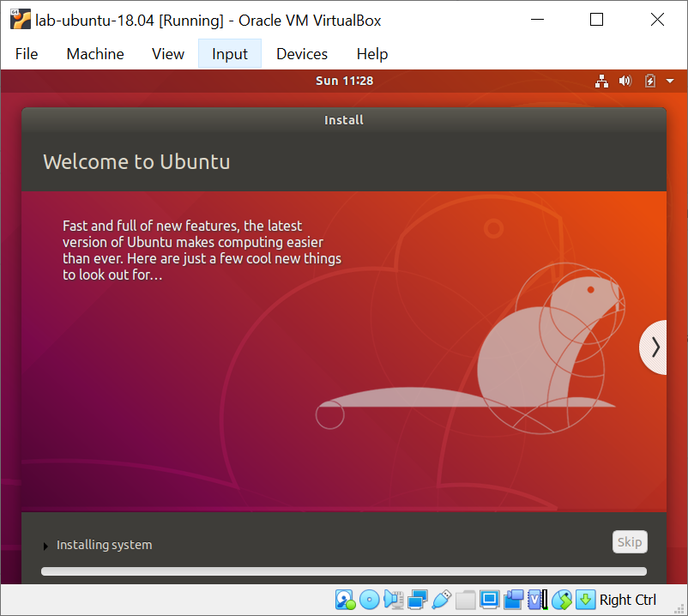Click the Ubuntu network connection indicator
Viewport: 688px width, 616px height.
pos(601,81)
